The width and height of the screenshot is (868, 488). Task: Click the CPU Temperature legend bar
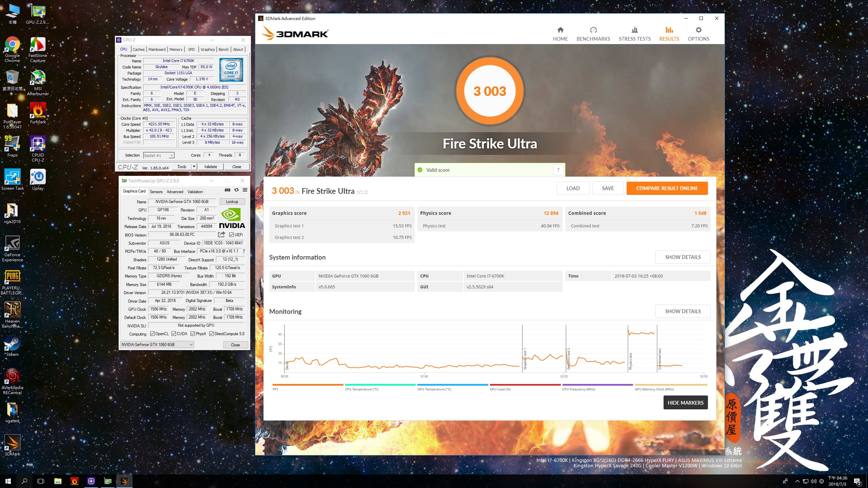click(x=380, y=385)
